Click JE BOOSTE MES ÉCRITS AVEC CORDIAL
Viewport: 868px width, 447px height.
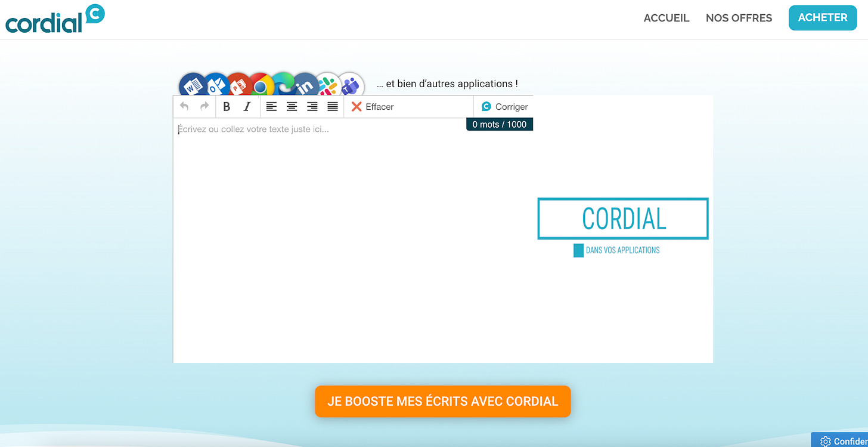tap(443, 401)
